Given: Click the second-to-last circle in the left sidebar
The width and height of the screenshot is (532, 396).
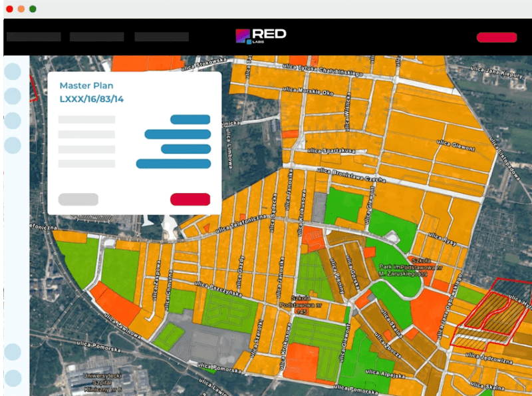Looking at the screenshot, I should pyautogui.click(x=13, y=352).
